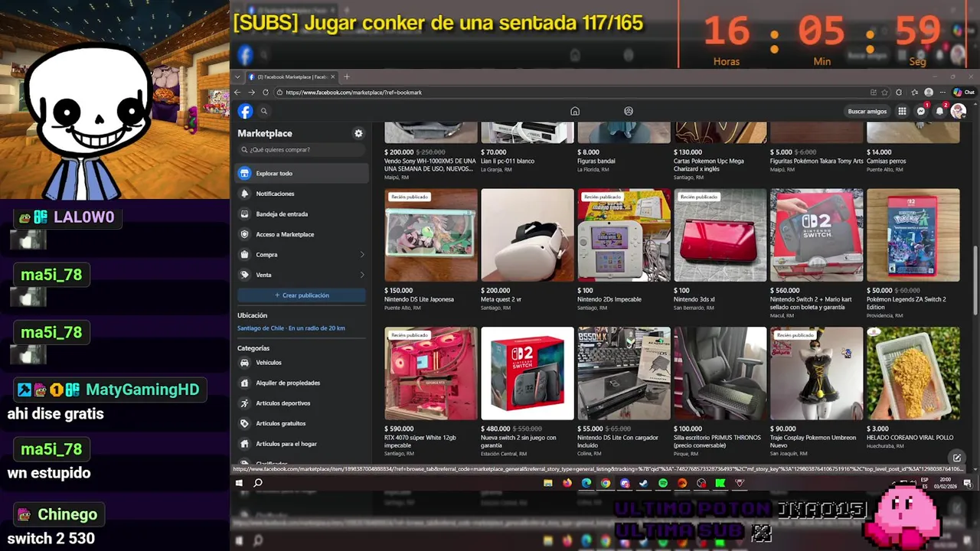Open Nintendo DS Lite Con cargador listing
The image size is (980, 551).
(624, 373)
